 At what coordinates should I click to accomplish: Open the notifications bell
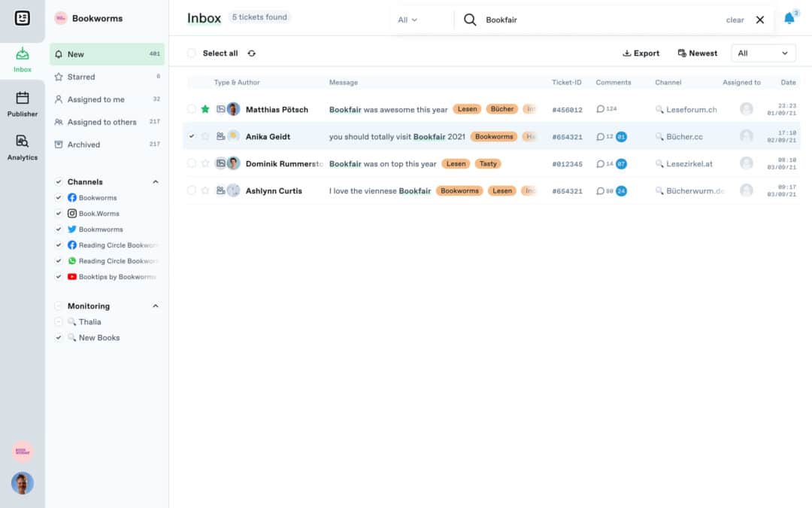click(x=789, y=19)
